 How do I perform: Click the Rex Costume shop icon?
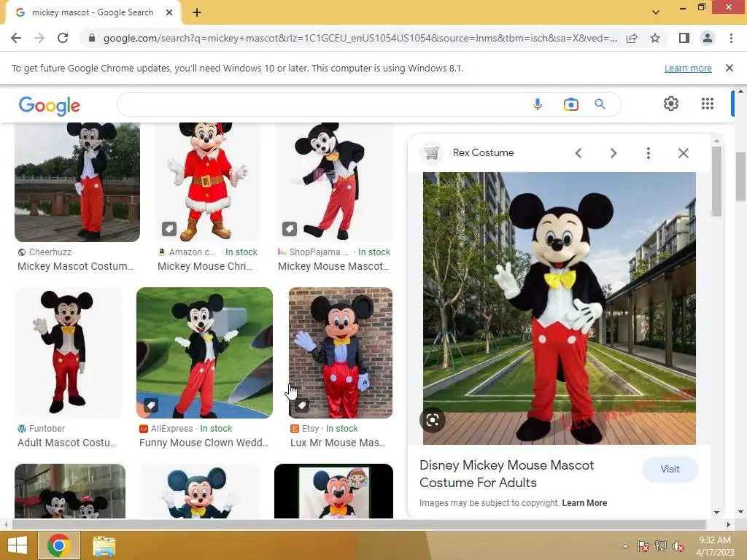[x=431, y=153]
